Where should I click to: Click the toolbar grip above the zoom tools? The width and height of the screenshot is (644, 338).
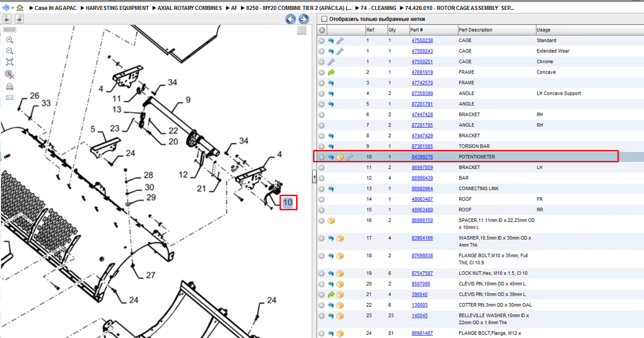click(9, 30)
